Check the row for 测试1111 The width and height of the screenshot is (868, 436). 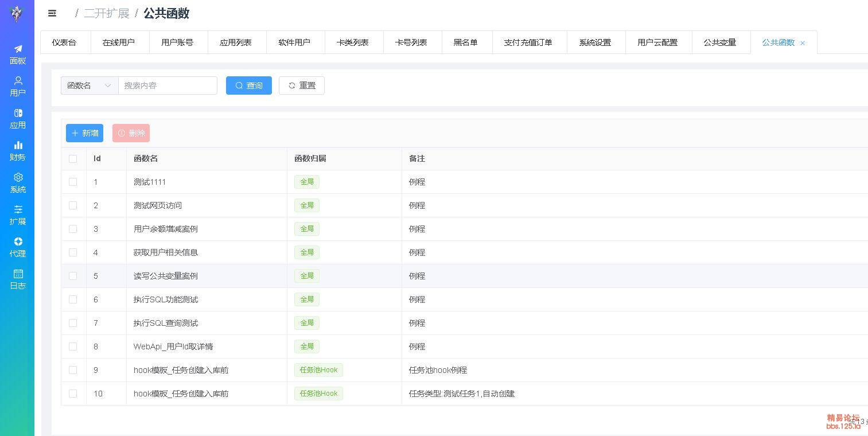pyautogui.click(x=73, y=182)
